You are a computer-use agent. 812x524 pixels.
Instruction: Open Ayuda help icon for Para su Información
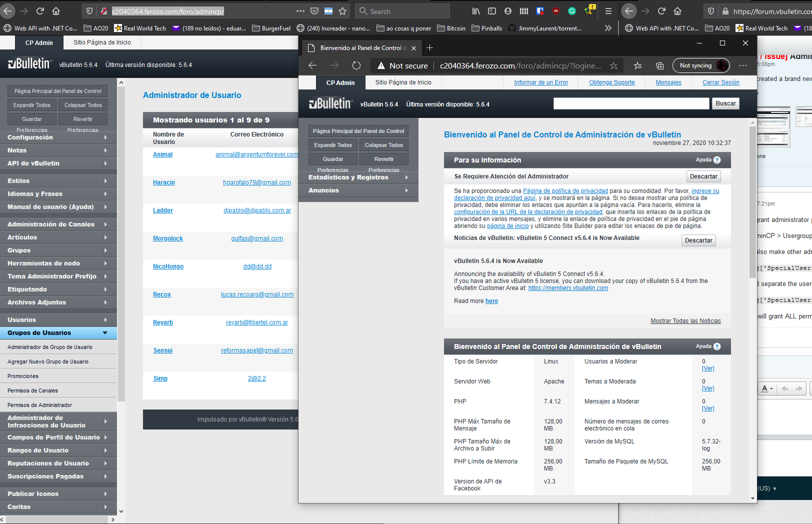point(717,160)
